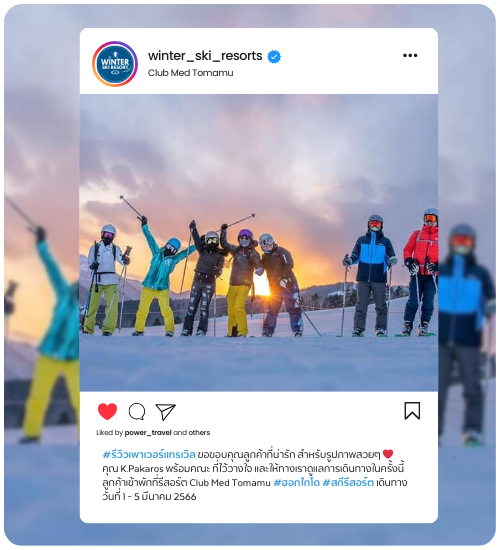Click the red heart emoji in the caption
500x550 pixels.
(x=388, y=454)
